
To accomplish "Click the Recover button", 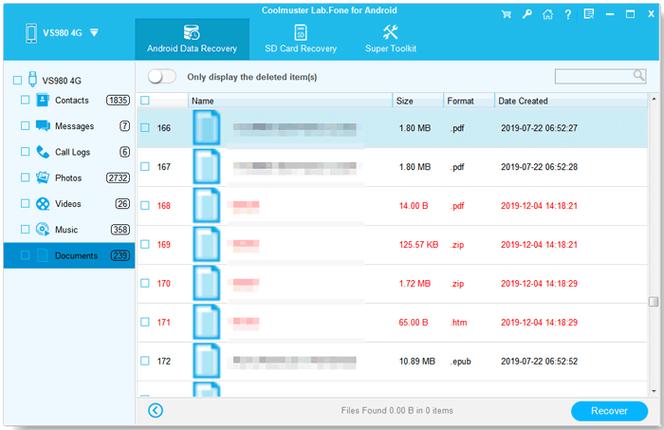I will (x=609, y=411).
